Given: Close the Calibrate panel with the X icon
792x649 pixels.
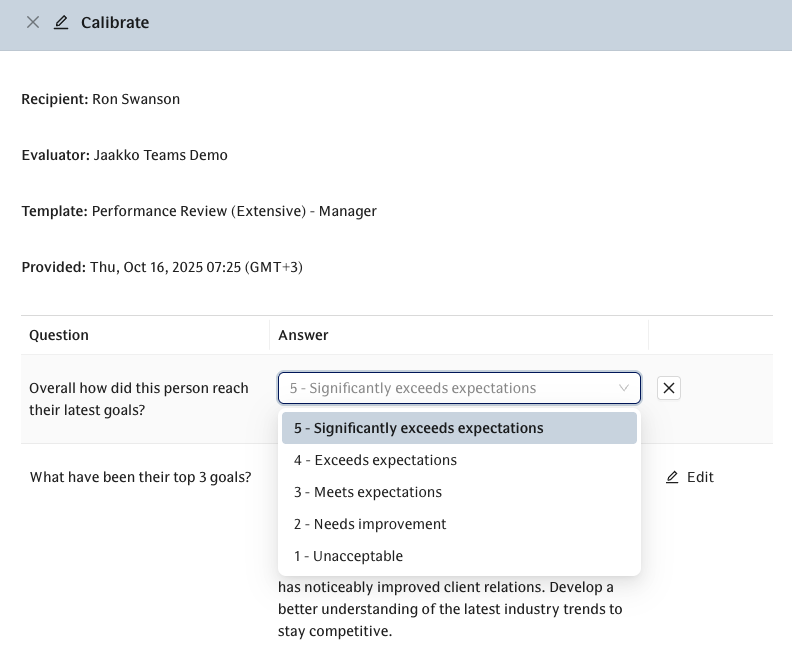Looking at the screenshot, I should (33, 22).
